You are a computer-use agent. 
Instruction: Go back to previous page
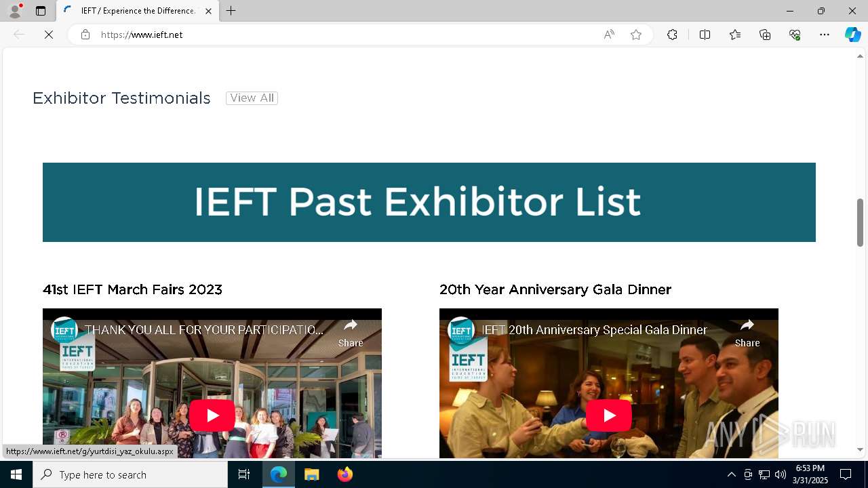click(19, 35)
